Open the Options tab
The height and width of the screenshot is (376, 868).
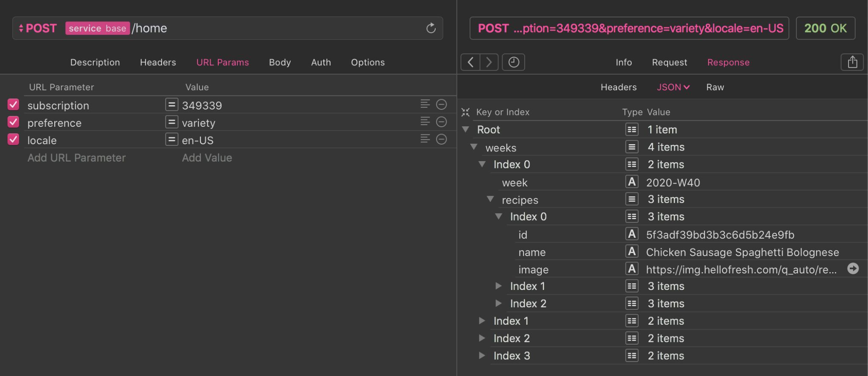point(368,62)
